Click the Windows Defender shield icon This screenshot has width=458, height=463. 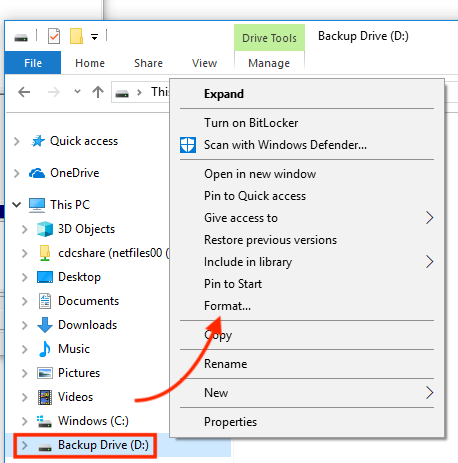click(188, 145)
